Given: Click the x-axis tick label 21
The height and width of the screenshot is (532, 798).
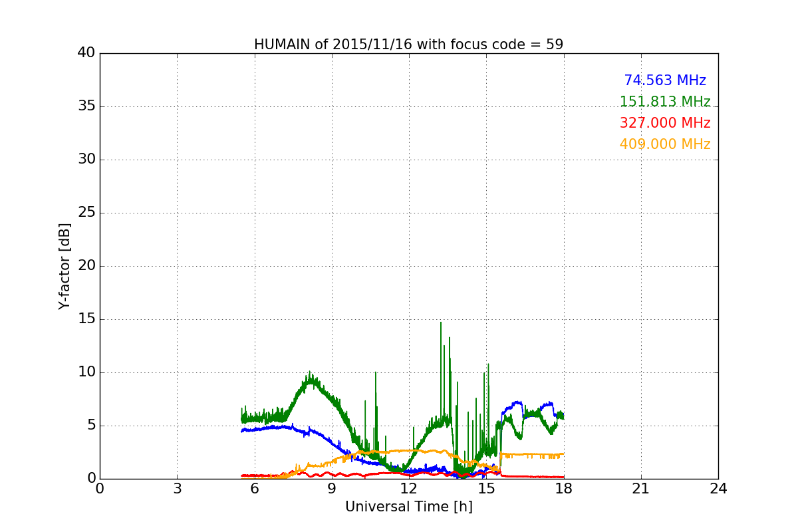Looking at the screenshot, I should [x=641, y=489].
